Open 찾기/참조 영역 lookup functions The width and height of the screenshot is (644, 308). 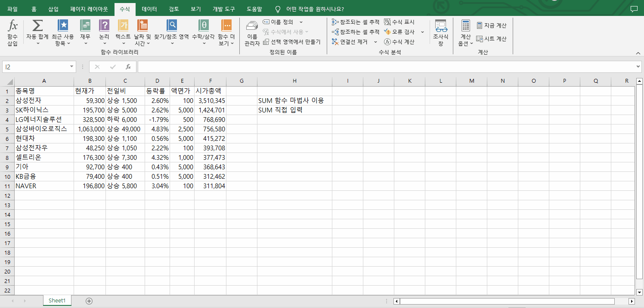point(172,33)
